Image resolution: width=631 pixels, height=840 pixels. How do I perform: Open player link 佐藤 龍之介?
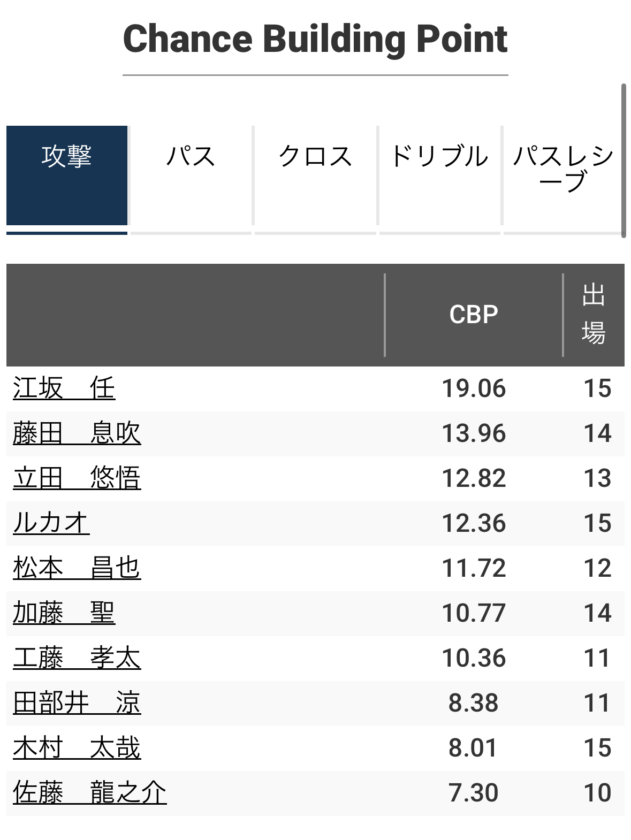tap(90, 792)
